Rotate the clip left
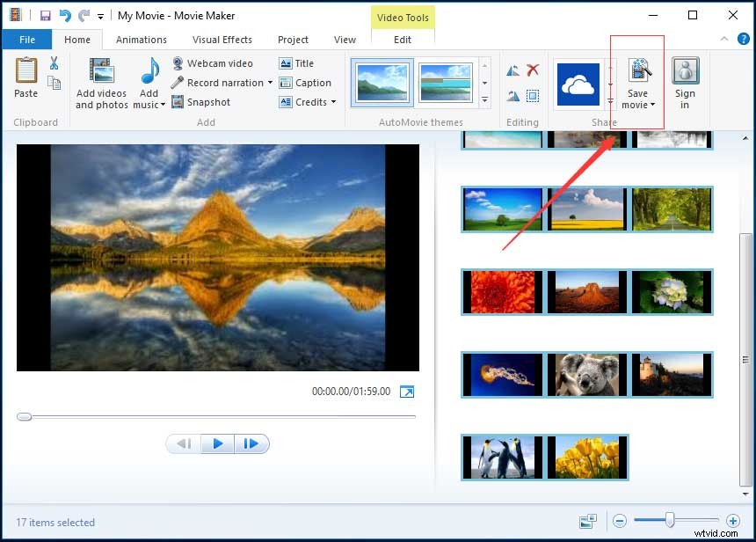This screenshot has height=542, width=756. point(512,70)
